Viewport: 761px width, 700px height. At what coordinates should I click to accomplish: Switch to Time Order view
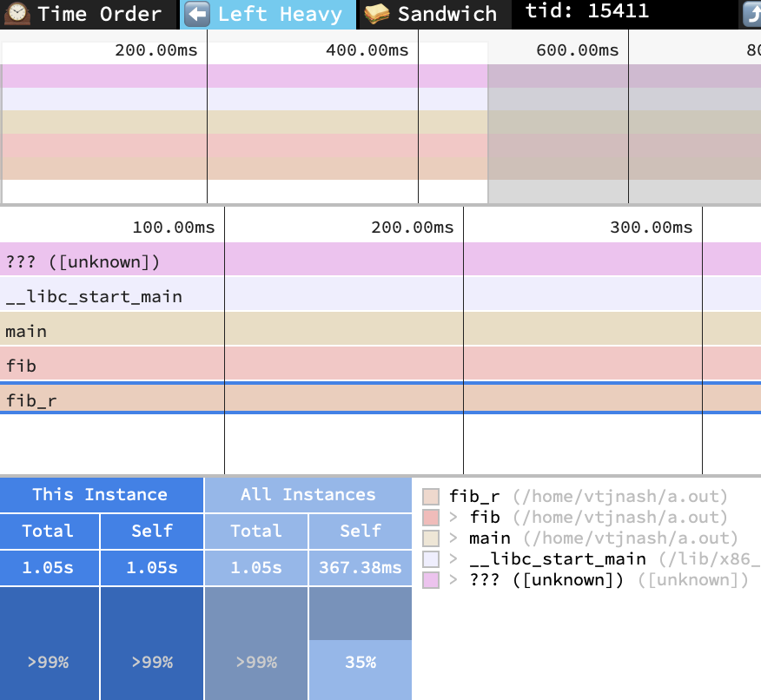[x=99, y=14]
